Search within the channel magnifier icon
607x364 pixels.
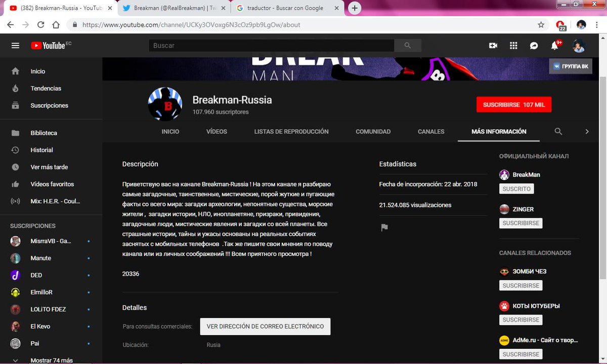[558, 131]
